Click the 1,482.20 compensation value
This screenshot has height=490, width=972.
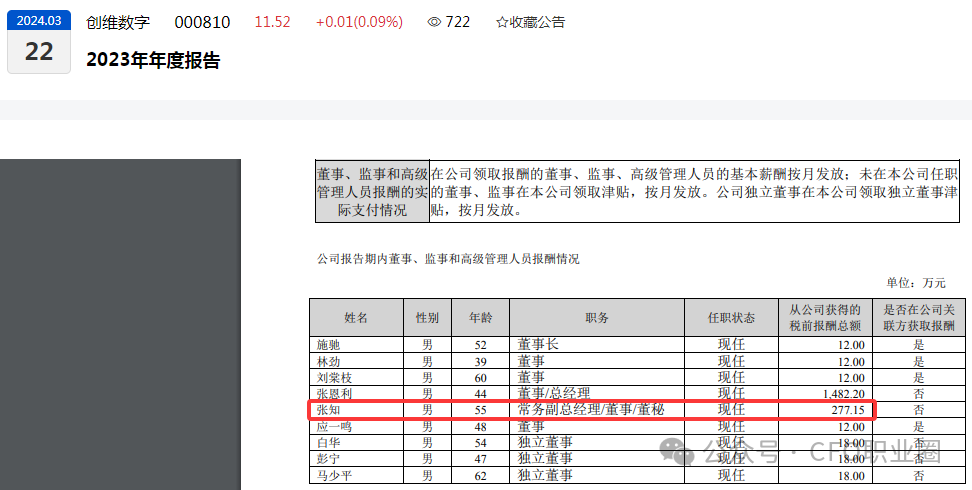pos(844,394)
